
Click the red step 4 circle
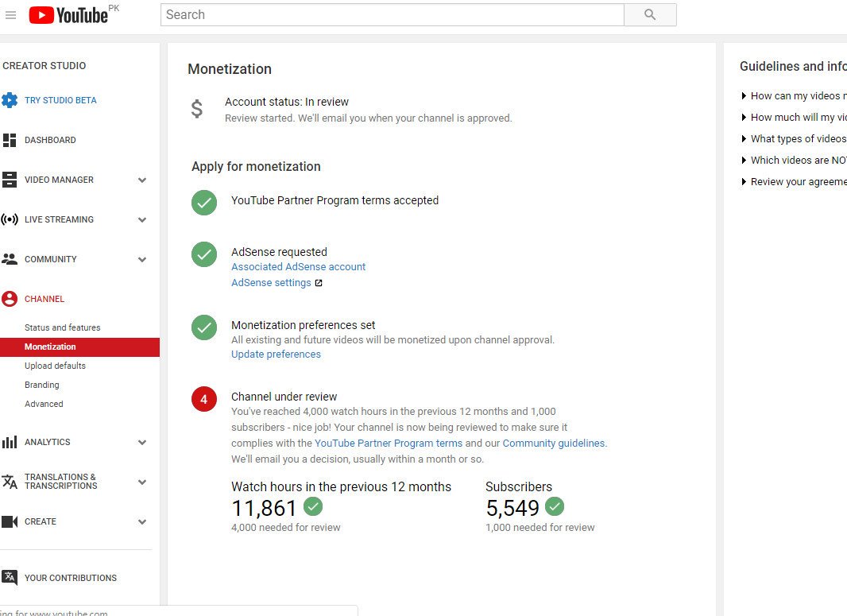[x=204, y=399]
